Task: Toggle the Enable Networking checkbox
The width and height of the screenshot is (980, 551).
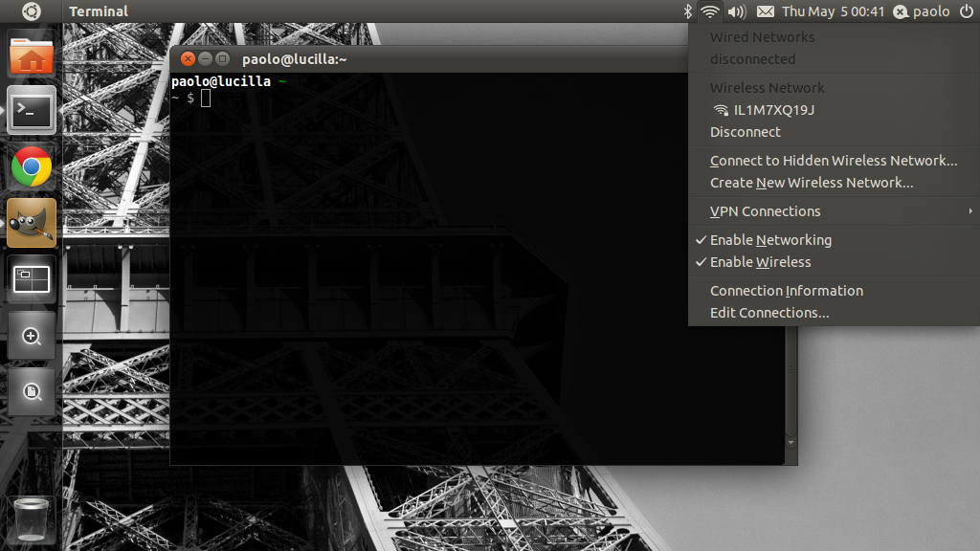Action: 834,240
